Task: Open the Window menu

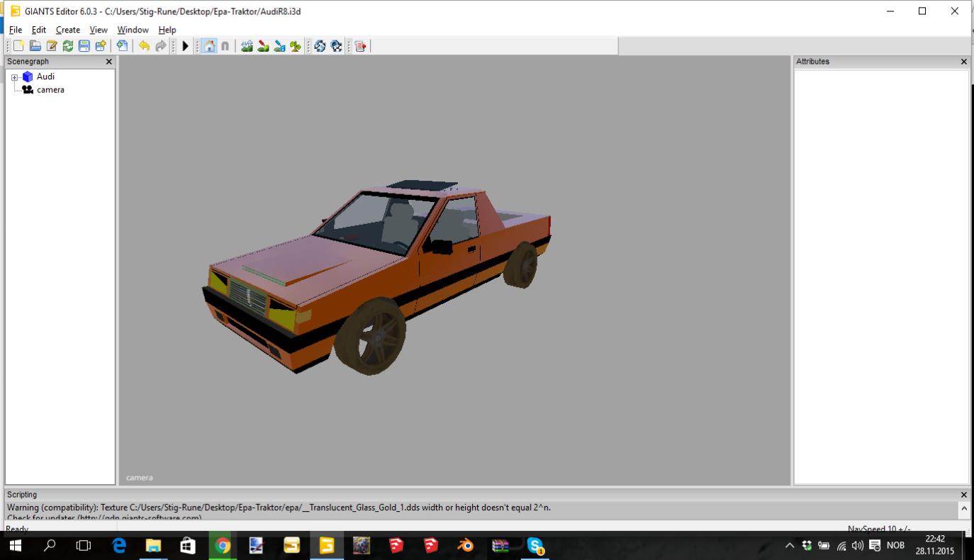Action: (x=133, y=30)
